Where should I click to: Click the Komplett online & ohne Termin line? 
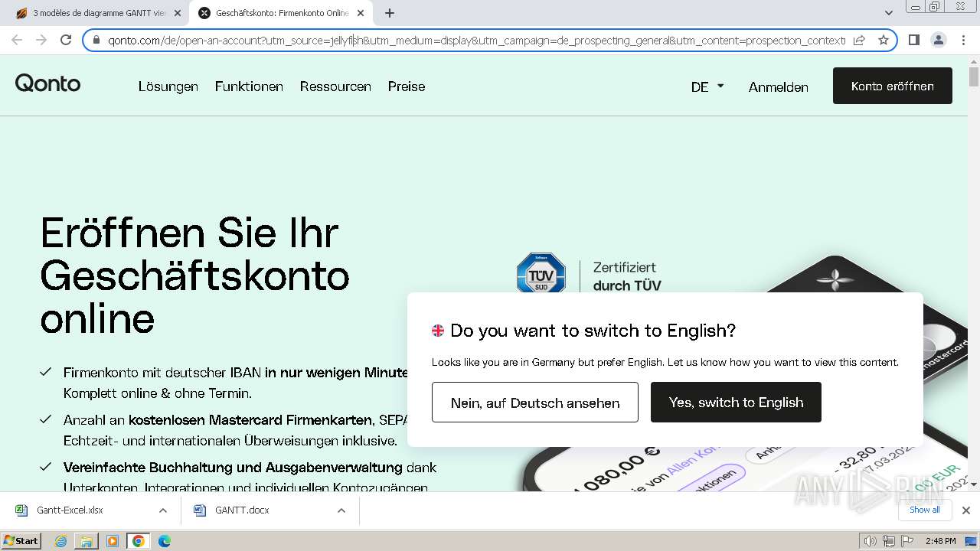(158, 393)
